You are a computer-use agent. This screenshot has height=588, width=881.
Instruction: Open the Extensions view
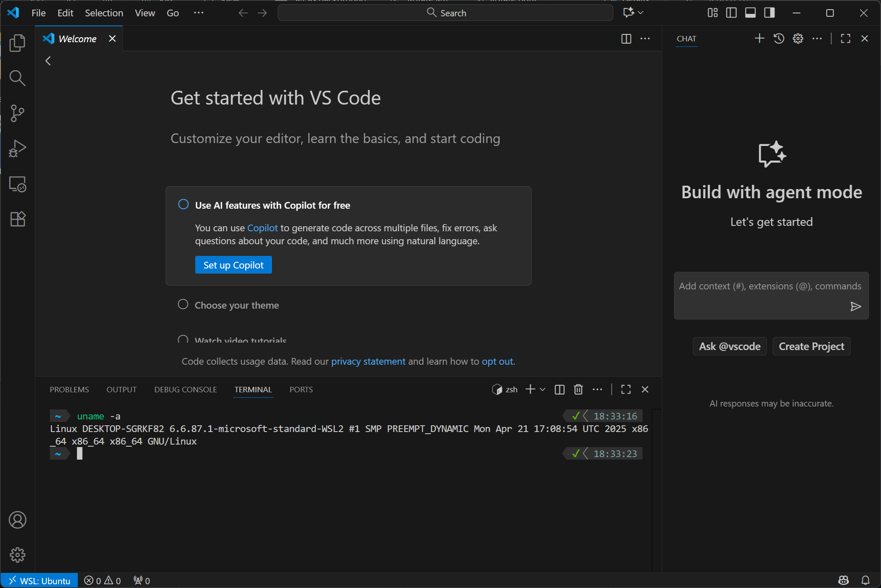tap(17, 219)
